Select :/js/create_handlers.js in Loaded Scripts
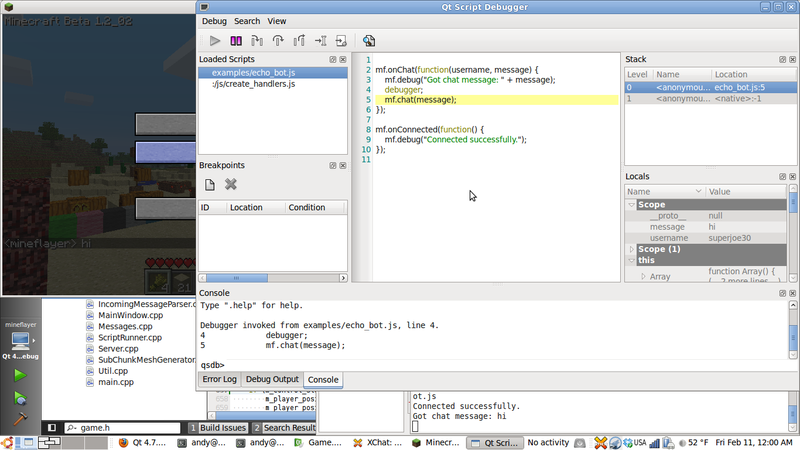 252,85
